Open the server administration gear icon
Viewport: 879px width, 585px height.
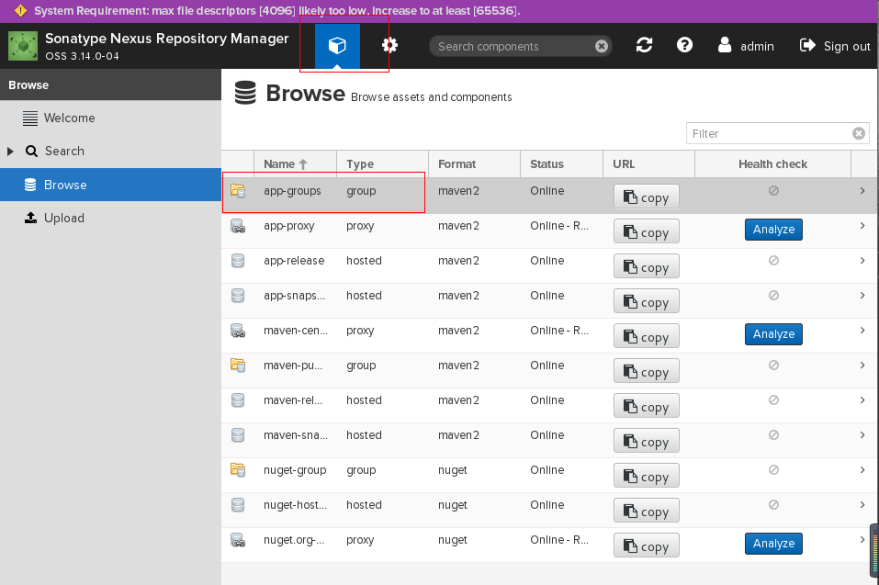tap(389, 44)
